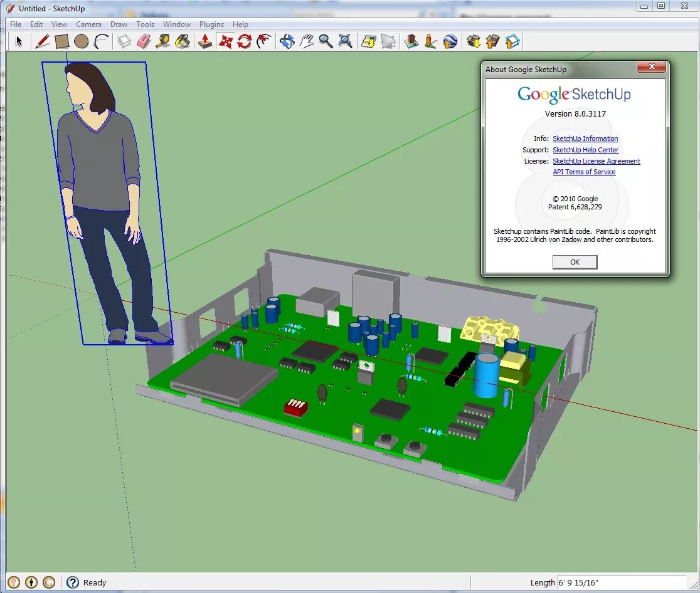
Task: Open the SketchUp License Agreement link
Action: click(x=596, y=161)
